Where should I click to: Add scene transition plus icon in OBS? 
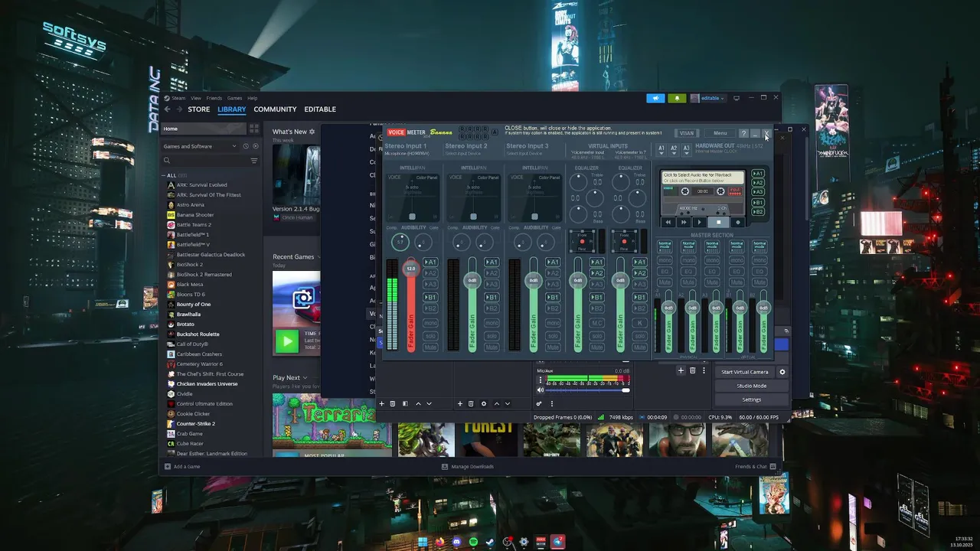681,370
